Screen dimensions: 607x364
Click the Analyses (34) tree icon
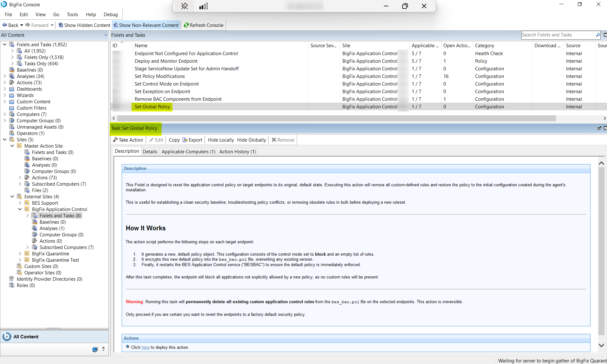click(x=12, y=76)
